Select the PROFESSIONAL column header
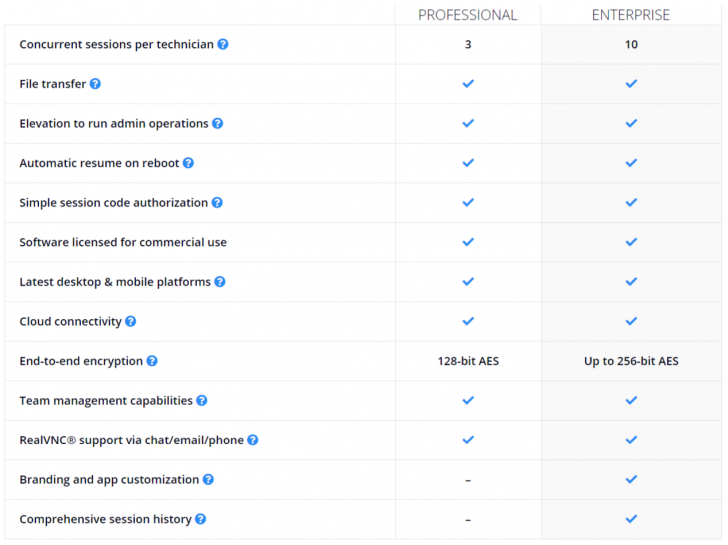The width and height of the screenshot is (728, 545). (x=467, y=15)
